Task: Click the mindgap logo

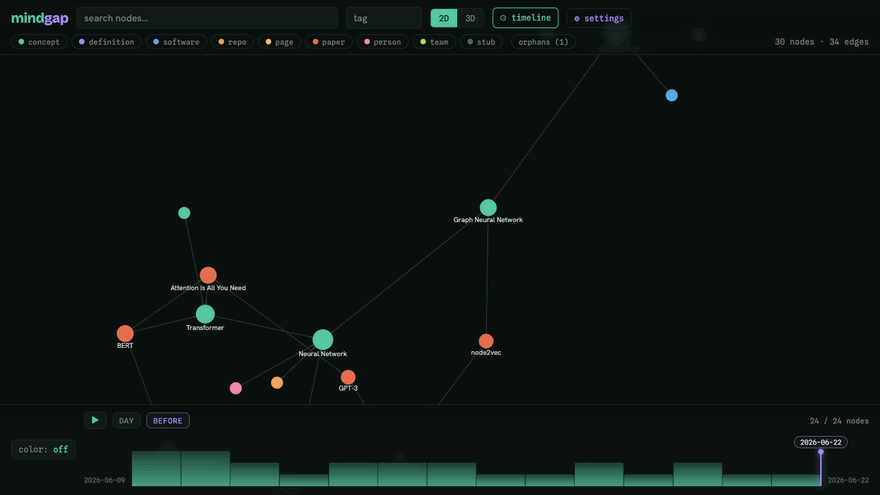Action: coord(40,18)
